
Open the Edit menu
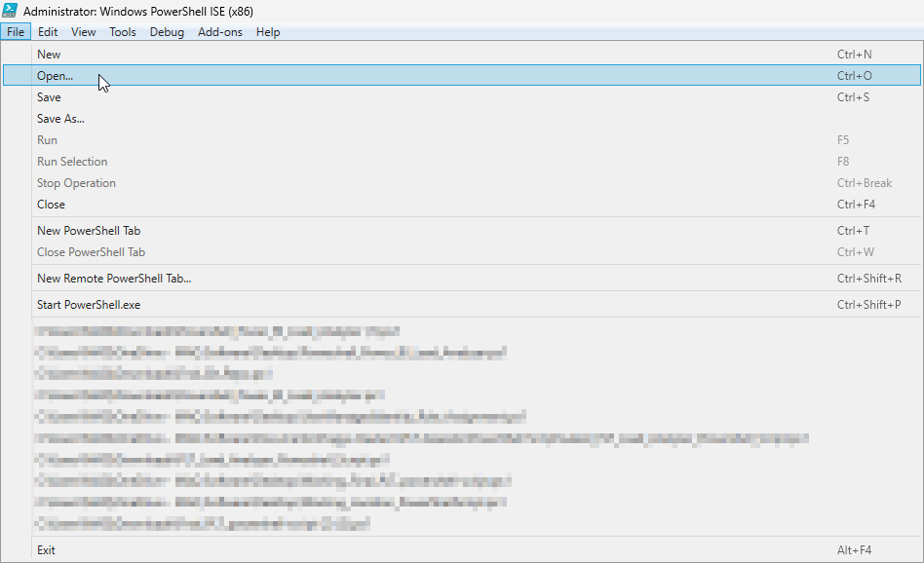pos(48,32)
